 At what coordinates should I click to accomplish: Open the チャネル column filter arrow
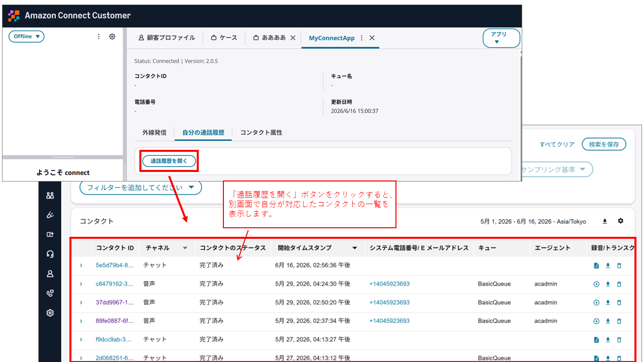[x=185, y=248]
